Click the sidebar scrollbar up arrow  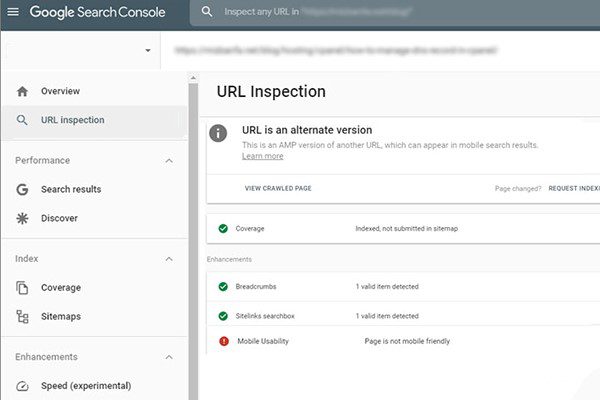click(x=193, y=78)
